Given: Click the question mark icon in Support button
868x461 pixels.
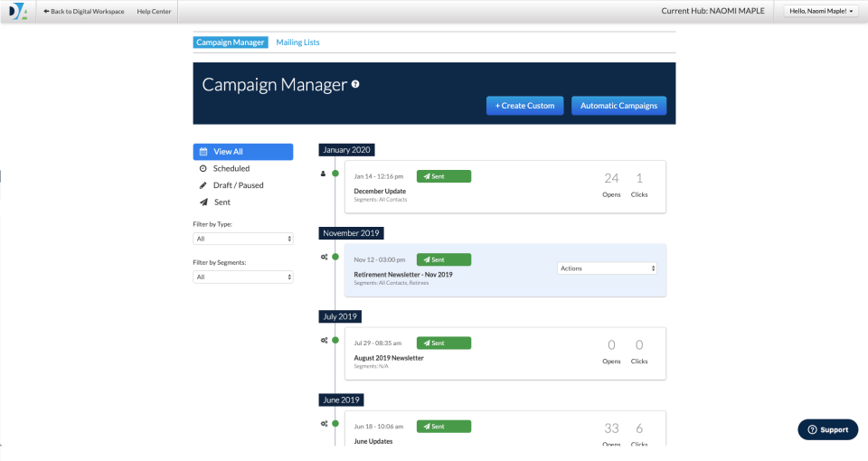Looking at the screenshot, I should click(x=812, y=430).
